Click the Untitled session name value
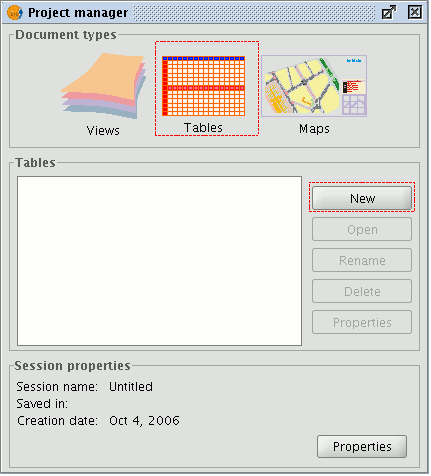This screenshot has height=476, width=431. [x=131, y=387]
